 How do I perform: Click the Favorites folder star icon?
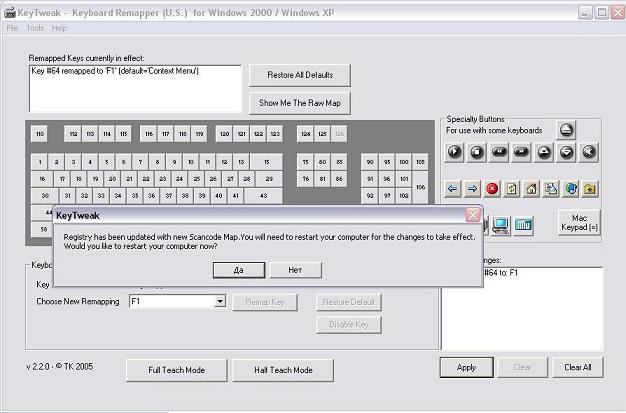(x=590, y=189)
